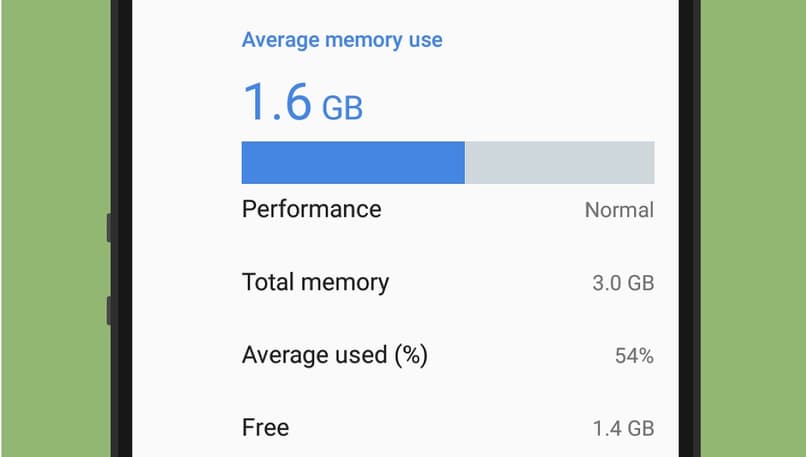Screen dimensions: 806x457
Task: Click the 1.4 GB free value
Action: click(x=623, y=429)
